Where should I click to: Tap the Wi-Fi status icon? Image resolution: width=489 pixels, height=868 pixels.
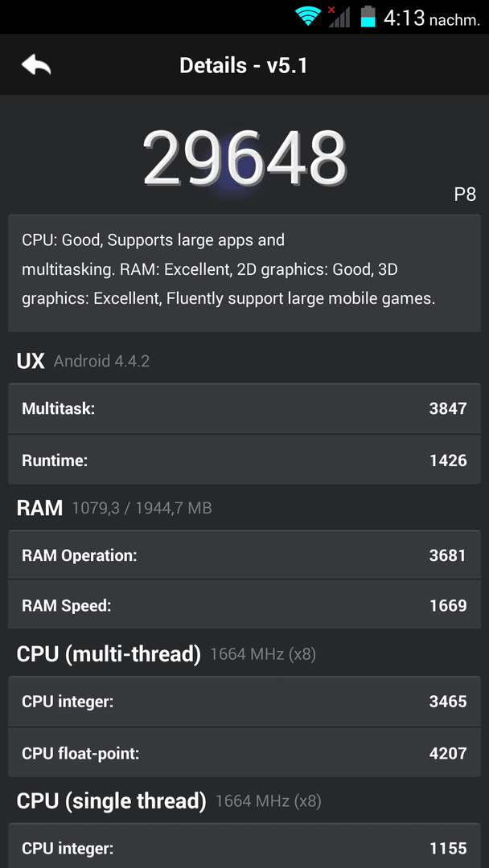[309, 17]
